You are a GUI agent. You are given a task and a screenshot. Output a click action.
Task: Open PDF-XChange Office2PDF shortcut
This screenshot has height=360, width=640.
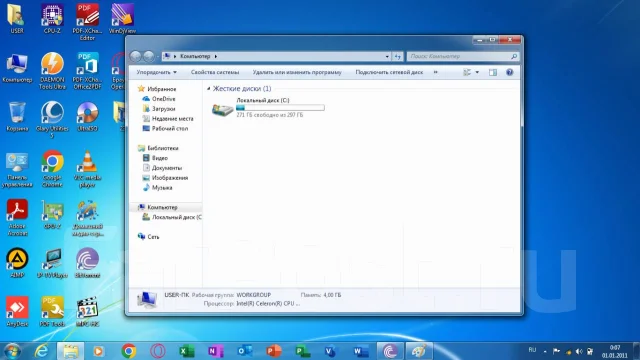tap(87, 71)
